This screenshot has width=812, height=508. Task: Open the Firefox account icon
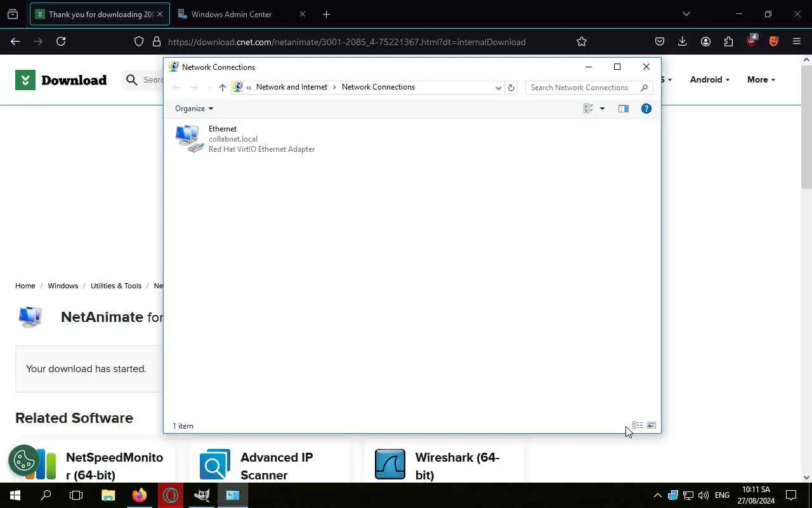pos(705,41)
